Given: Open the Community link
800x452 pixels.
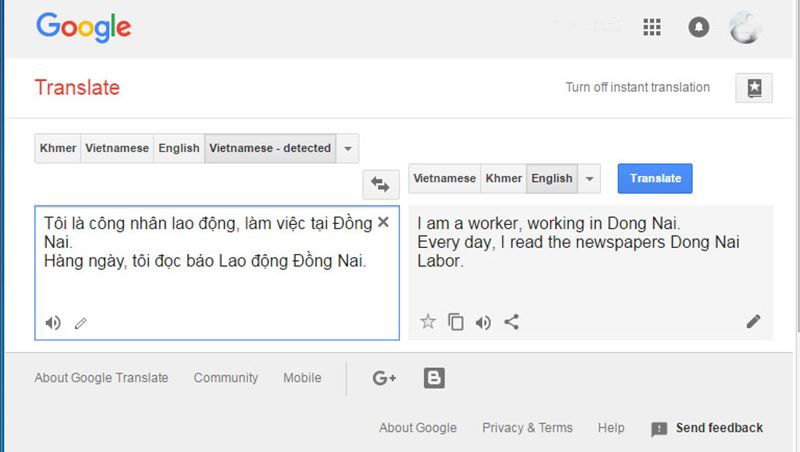Looking at the screenshot, I should click(226, 378).
